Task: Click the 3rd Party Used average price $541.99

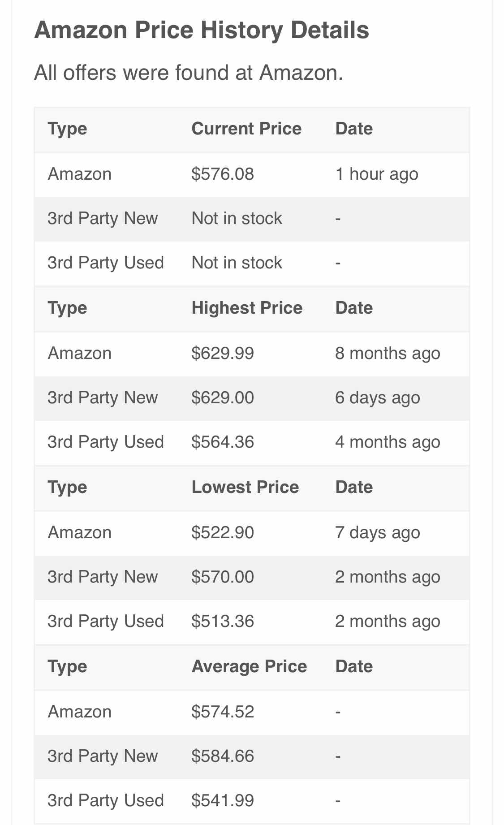Action: coord(223,801)
